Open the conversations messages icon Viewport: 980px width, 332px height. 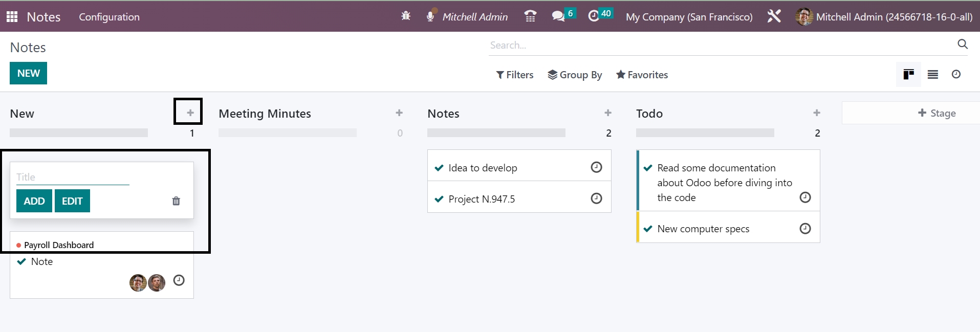(558, 16)
